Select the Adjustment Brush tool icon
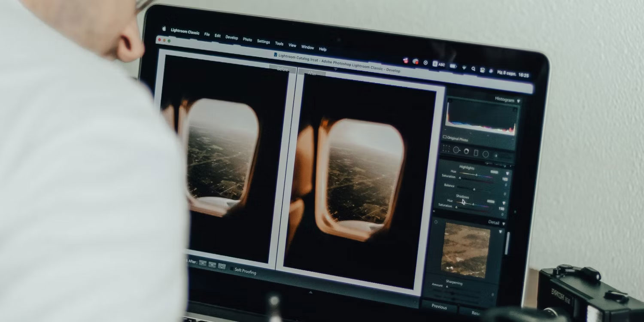Viewport: 644px width, 322px height. 496,155
